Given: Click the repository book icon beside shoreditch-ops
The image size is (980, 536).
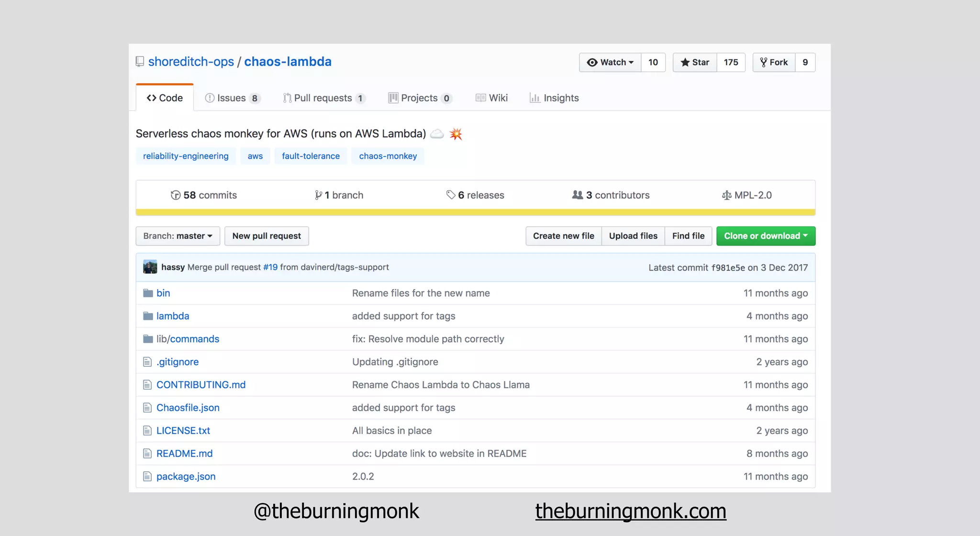Looking at the screenshot, I should click(x=140, y=62).
